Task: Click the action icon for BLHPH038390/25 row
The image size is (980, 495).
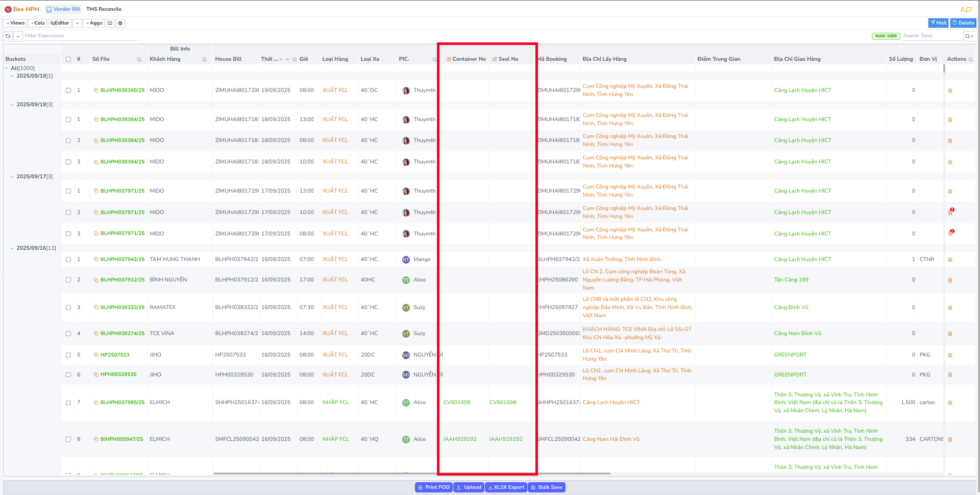Action: pyautogui.click(x=950, y=91)
